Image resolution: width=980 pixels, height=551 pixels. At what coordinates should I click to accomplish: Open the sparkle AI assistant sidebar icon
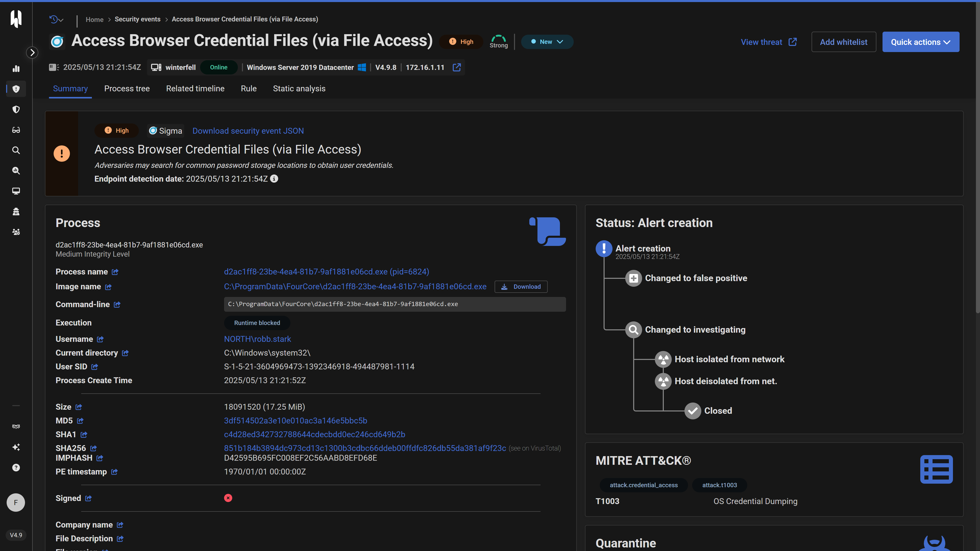click(x=16, y=447)
